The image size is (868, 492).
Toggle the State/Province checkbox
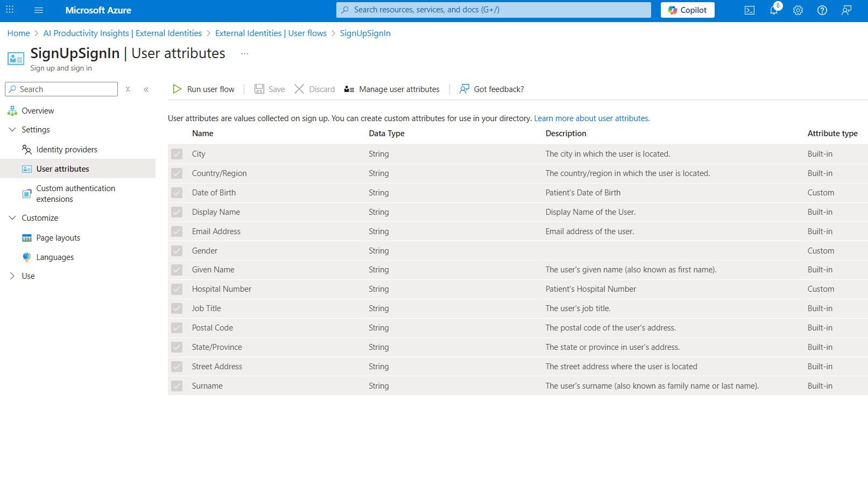pos(177,347)
